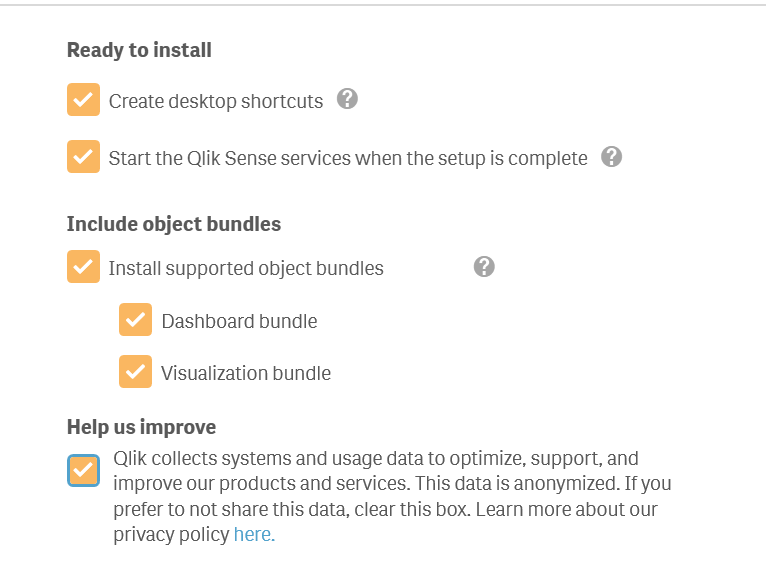Click the 'Create desktop shortcuts' label text
The image size is (766, 567).
click(216, 101)
